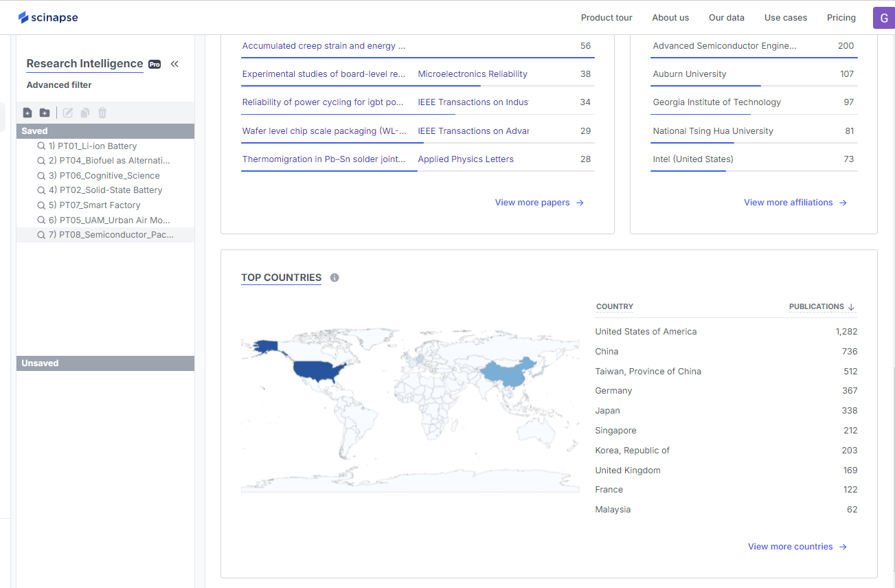This screenshot has height=588, width=895.
Task: Toggle the Saved section header
Action: [x=105, y=131]
